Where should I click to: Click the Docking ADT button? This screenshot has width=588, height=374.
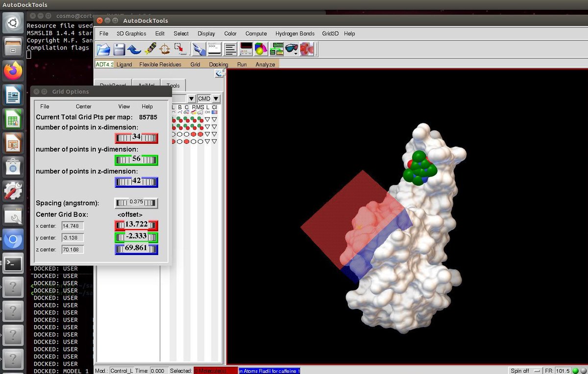click(x=219, y=64)
